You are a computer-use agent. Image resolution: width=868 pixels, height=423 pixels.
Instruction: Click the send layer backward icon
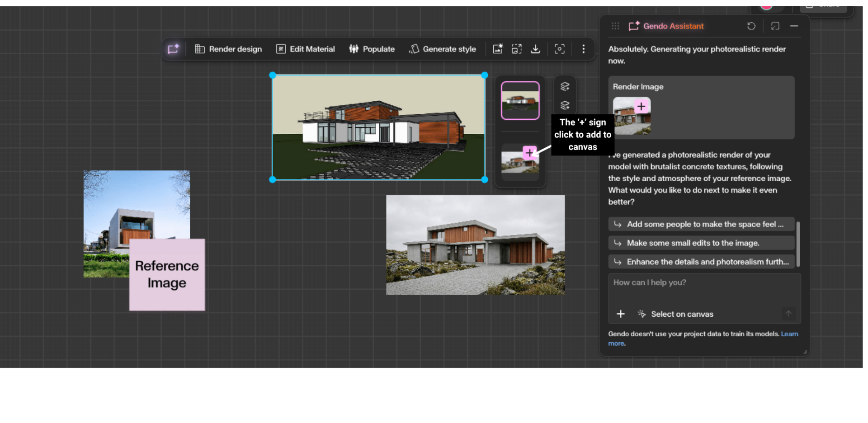565,105
